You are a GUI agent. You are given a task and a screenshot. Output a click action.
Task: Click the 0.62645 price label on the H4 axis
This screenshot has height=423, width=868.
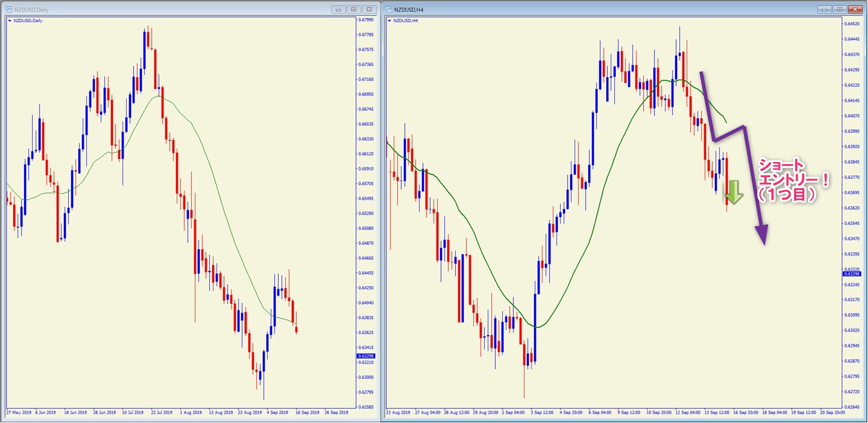[852, 407]
